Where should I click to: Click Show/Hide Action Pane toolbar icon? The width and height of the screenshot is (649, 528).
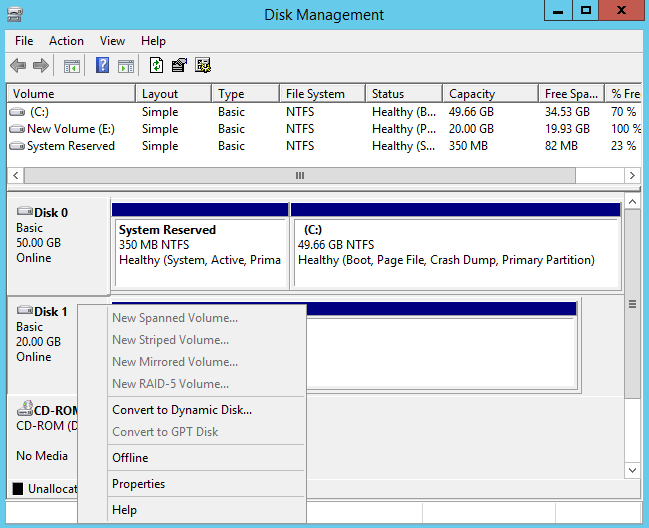pos(126,66)
